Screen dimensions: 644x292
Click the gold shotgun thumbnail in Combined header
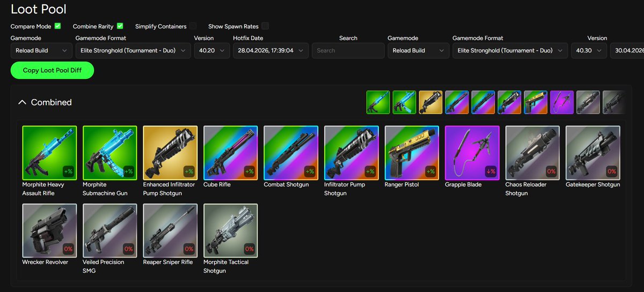point(430,102)
